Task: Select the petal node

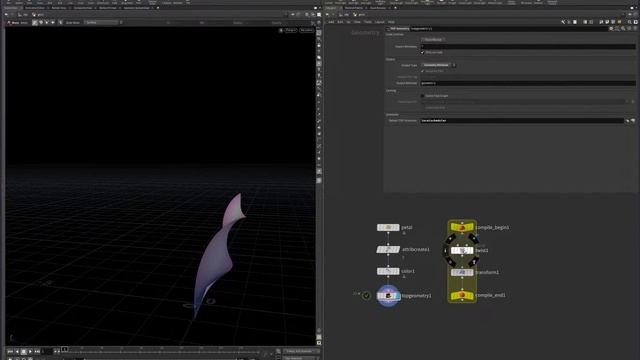Action: tap(388, 227)
